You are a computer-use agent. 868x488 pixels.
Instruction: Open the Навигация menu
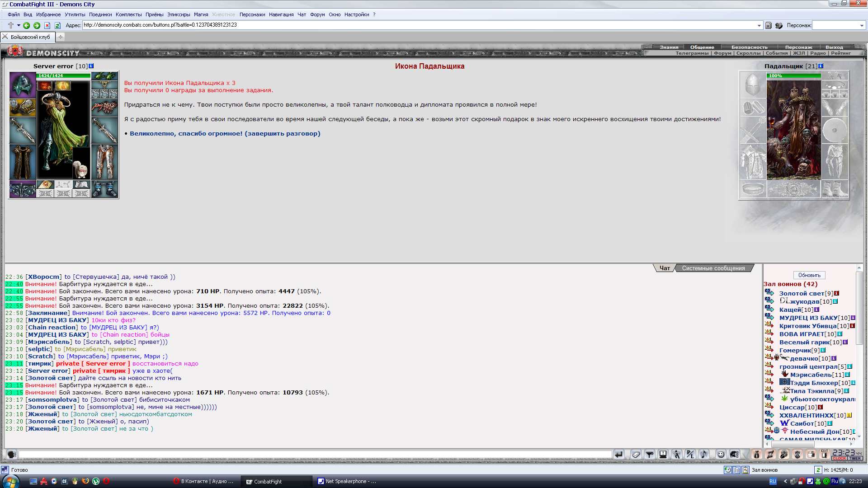(x=281, y=14)
